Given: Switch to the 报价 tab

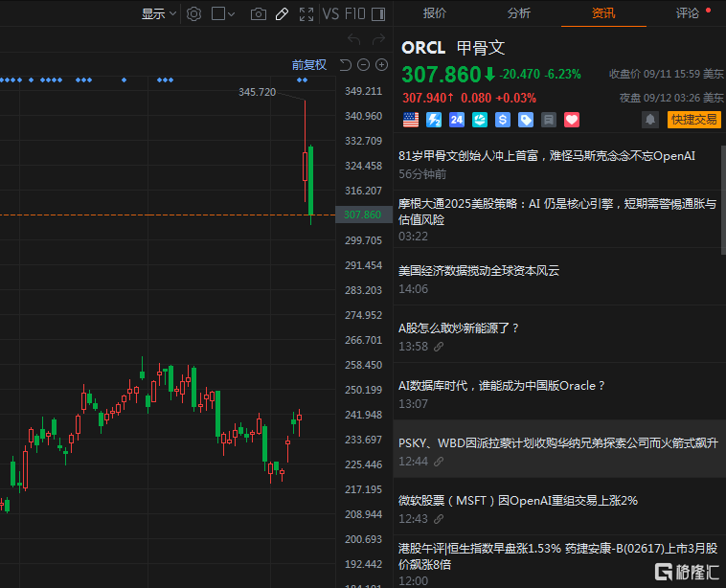Looking at the screenshot, I should (x=434, y=13).
